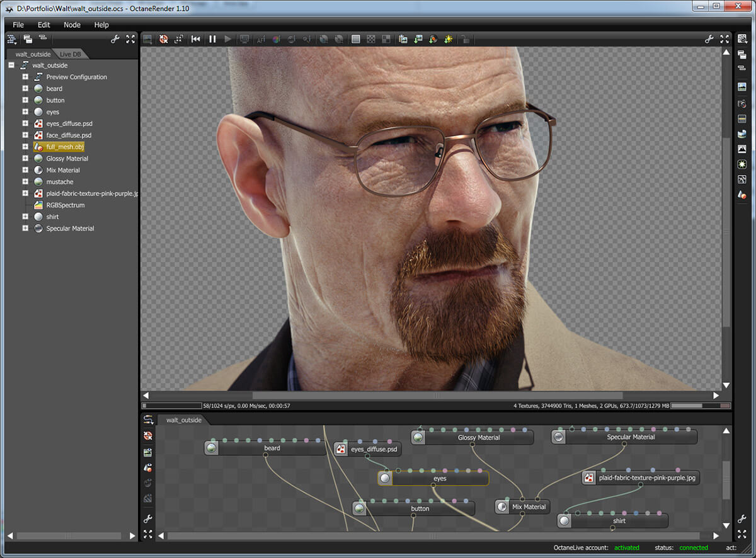Collapse the walt_outside root tree node
The image size is (756, 558).
point(11,65)
